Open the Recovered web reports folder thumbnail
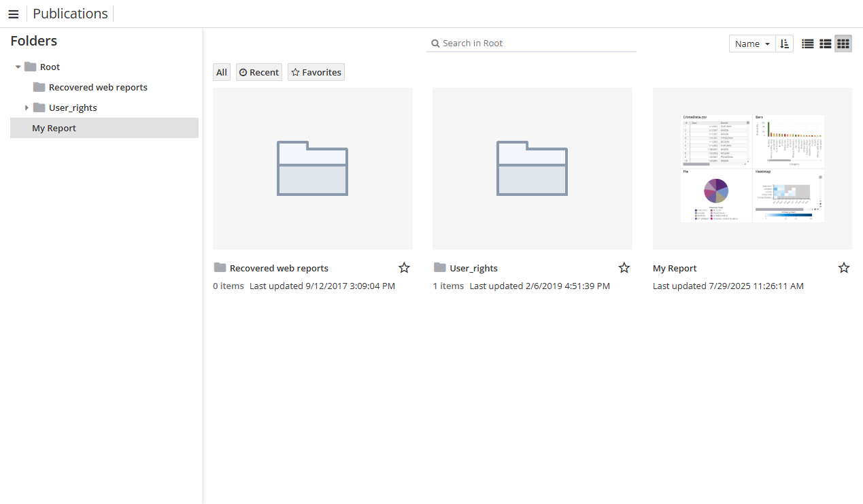Viewport: 863px width, 504px height. click(312, 168)
